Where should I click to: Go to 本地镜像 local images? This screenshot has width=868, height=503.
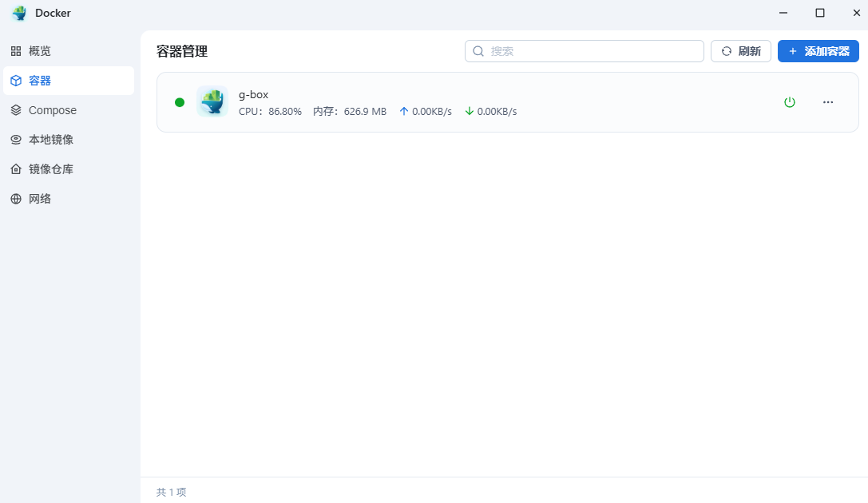69,140
